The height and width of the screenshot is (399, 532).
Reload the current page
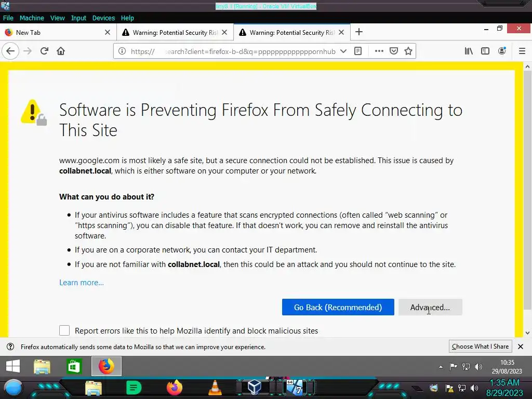tap(44, 51)
